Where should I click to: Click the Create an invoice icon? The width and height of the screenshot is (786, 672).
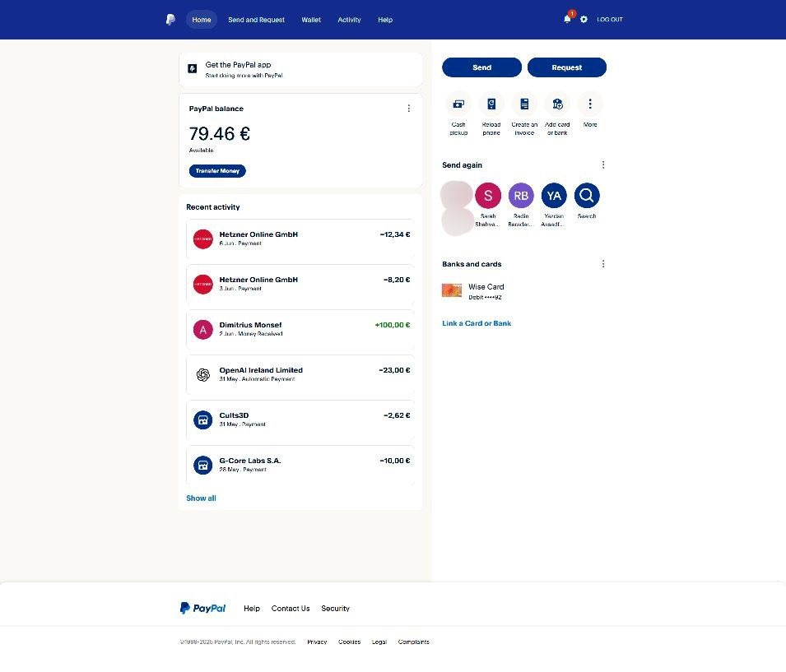pyautogui.click(x=524, y=104)
